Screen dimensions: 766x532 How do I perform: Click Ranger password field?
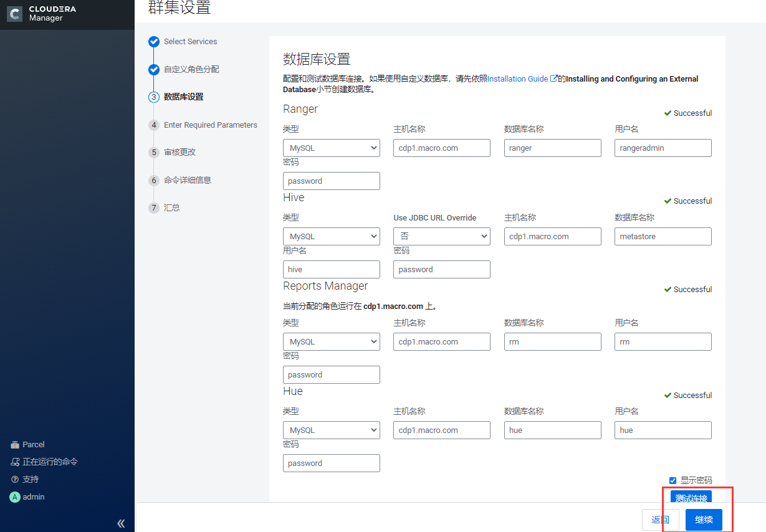click(332, 181)
